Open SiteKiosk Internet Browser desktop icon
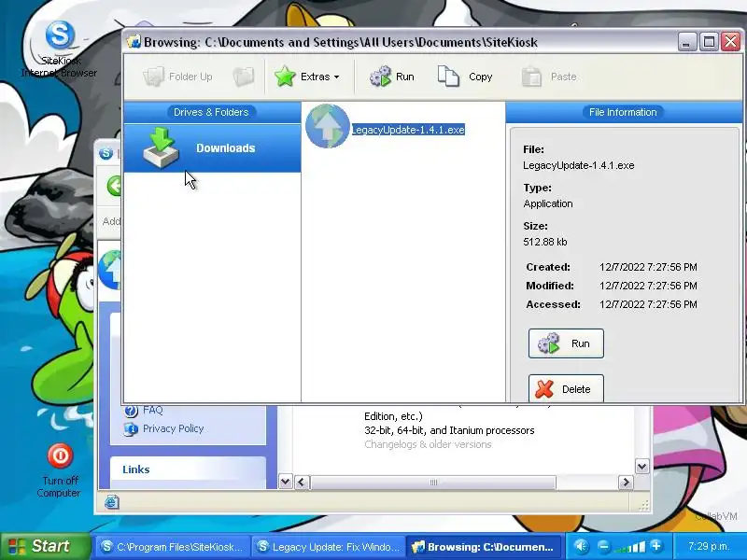The image size is (747, 560). click(60, 49)
